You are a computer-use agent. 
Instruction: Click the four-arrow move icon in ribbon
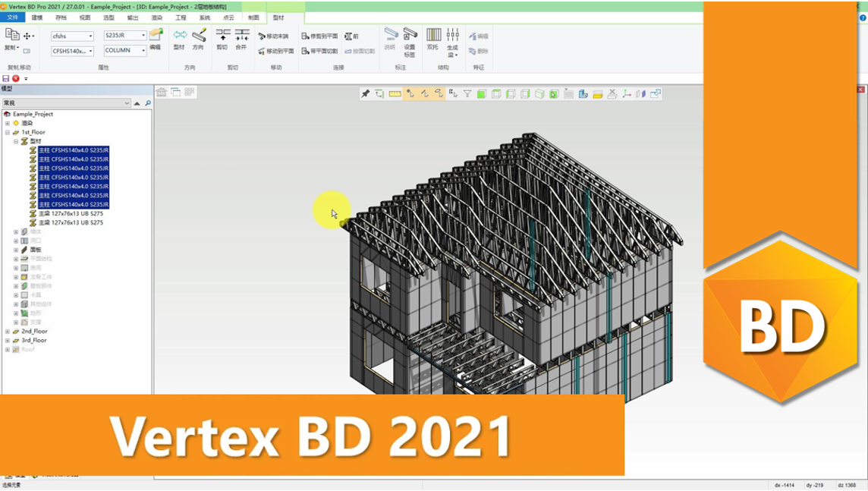point(27,36)
